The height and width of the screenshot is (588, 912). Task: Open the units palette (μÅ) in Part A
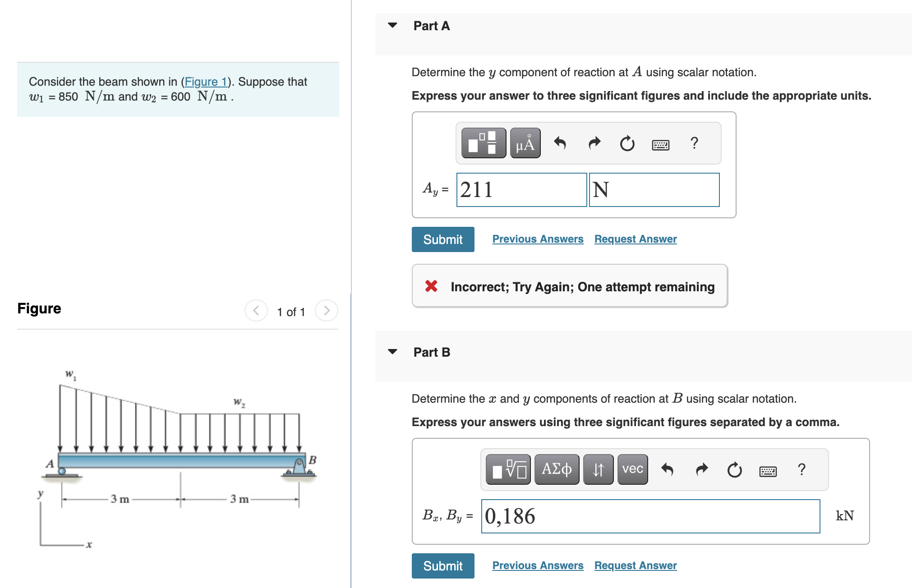click(525, 143)
